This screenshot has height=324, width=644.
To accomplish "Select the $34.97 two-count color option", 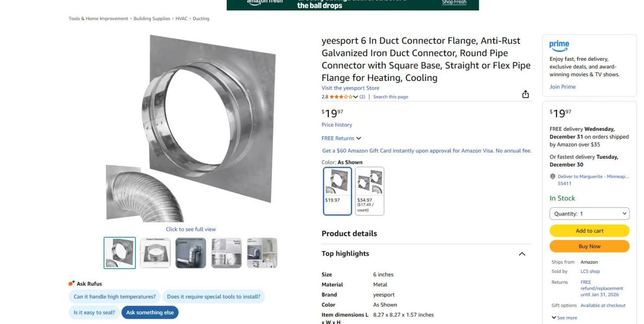I will (x=370, y=191).
